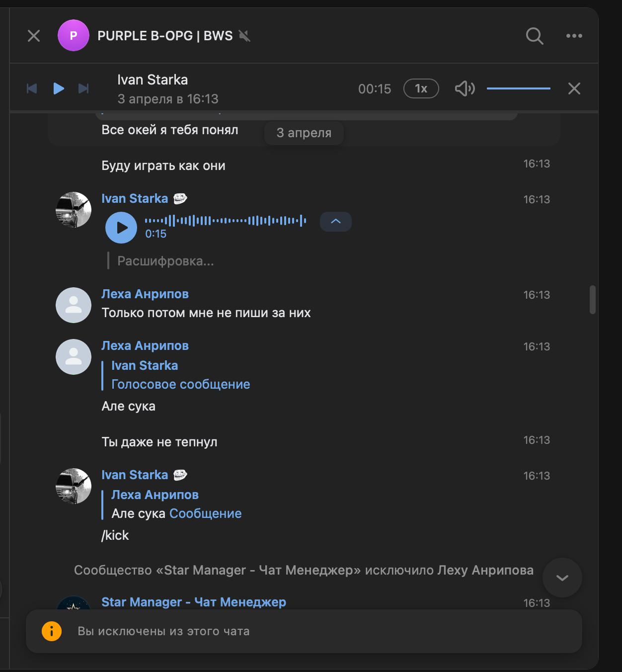Toggle the 1x playback speed button

421,89
